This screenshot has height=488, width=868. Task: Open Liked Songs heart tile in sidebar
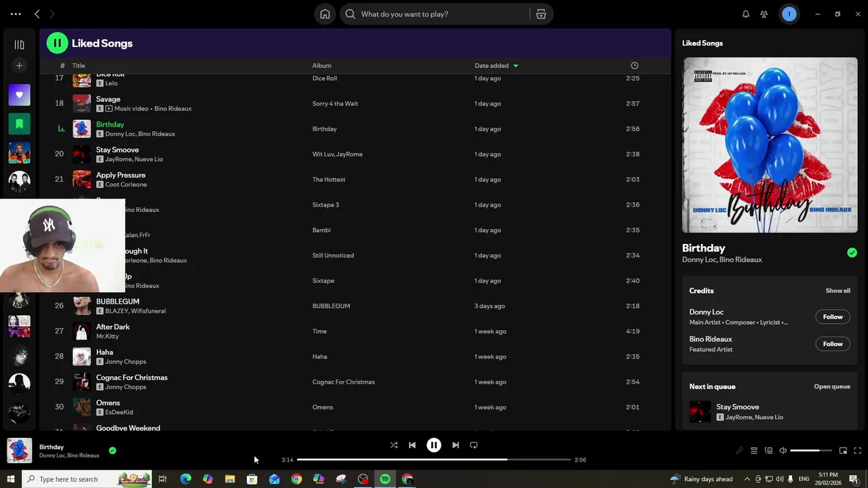20,95
